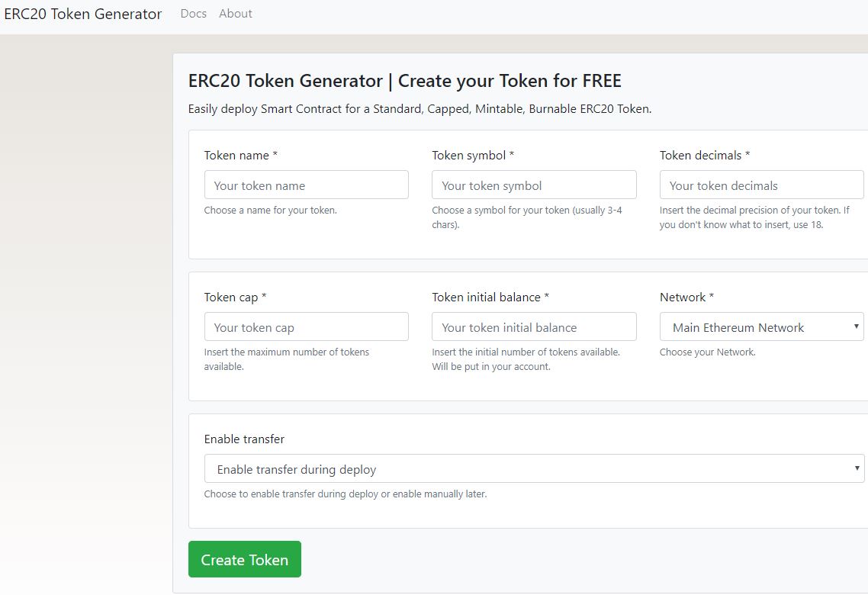Image resolution: width=868 pixels, height=595 pixels.
Task: Open the Network dropdown showing Main Ethereum Network
Action: [761, 327]
